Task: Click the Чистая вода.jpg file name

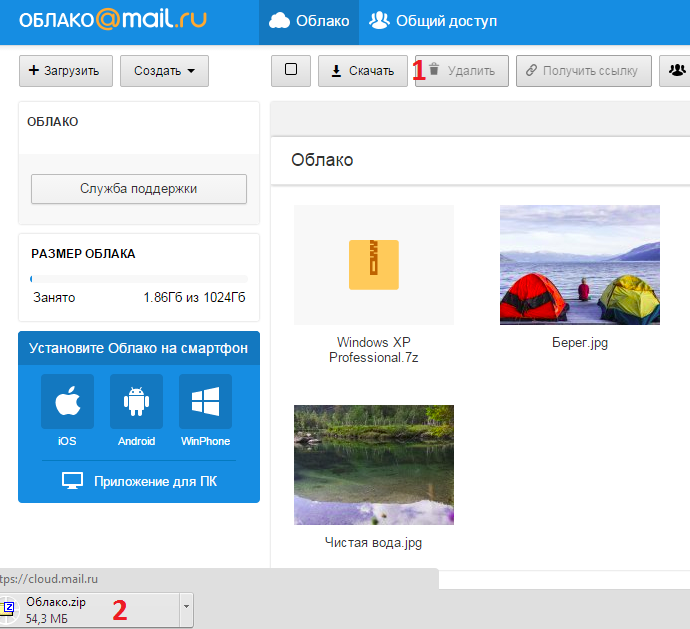Action: [373, 543]
